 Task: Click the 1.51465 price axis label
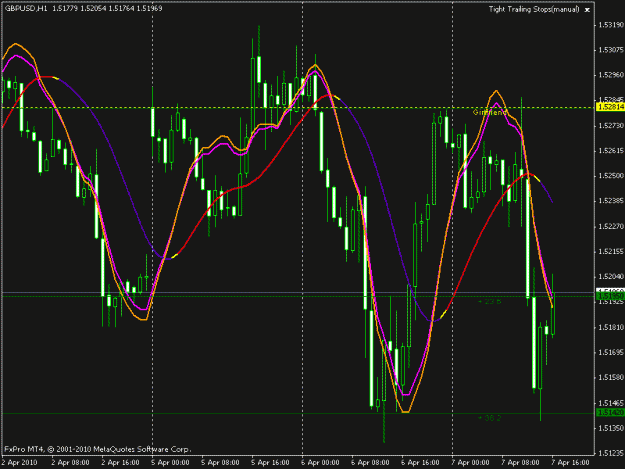coord(611,403)
